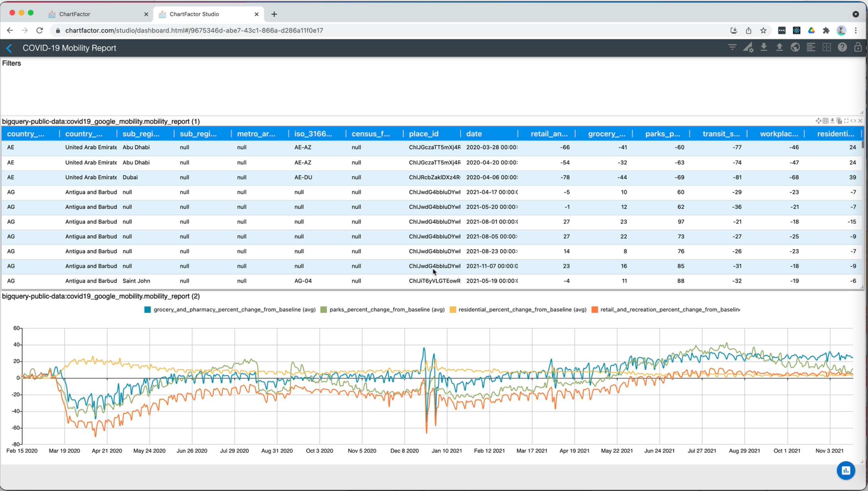
Task: Toggle the dotted grid layout icon
Action: (x=827, y=47)
